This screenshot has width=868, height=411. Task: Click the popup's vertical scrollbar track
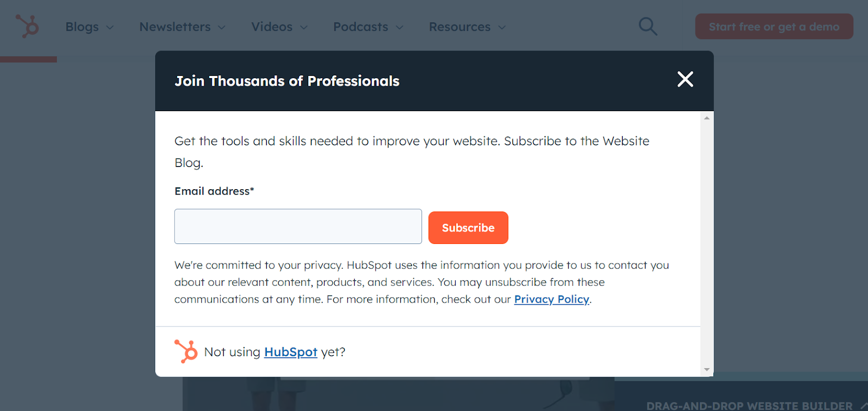(706, 244)
